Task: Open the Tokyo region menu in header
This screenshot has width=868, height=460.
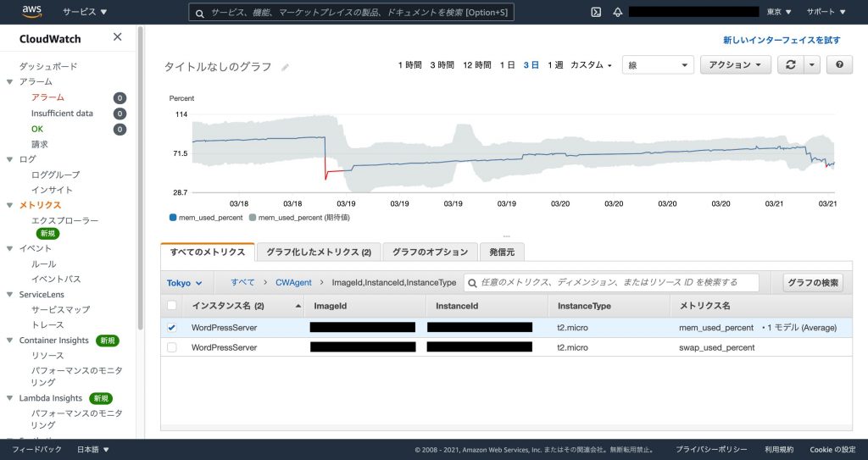Action: pos(779,12)
